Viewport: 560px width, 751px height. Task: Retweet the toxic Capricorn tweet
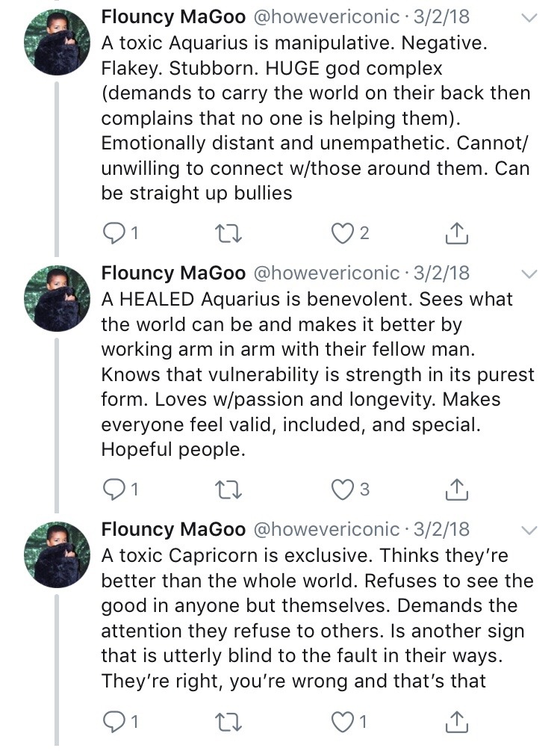coord(225,723)
